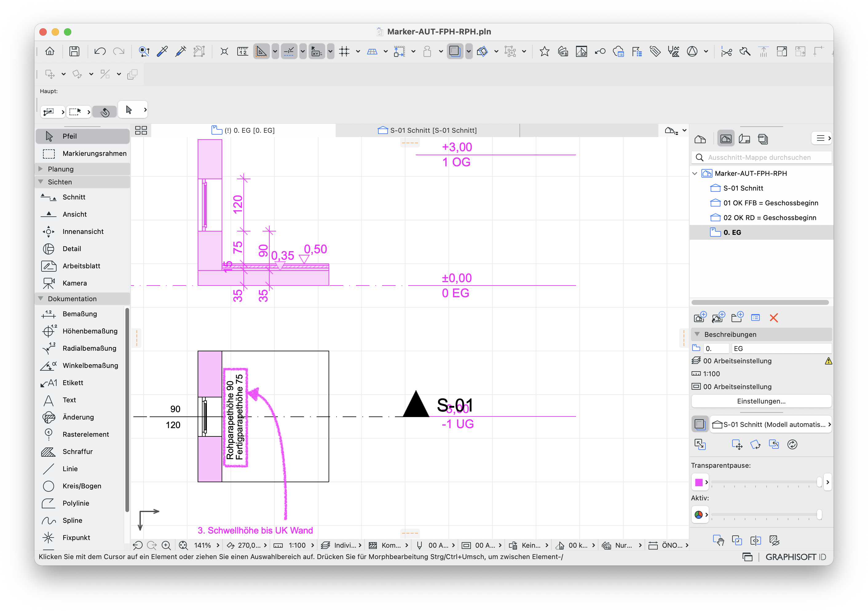Image resolution: width=868 pixels, height=611 pixels.
Task: Click the red delete X icon
Action: [x=774, y=317]
